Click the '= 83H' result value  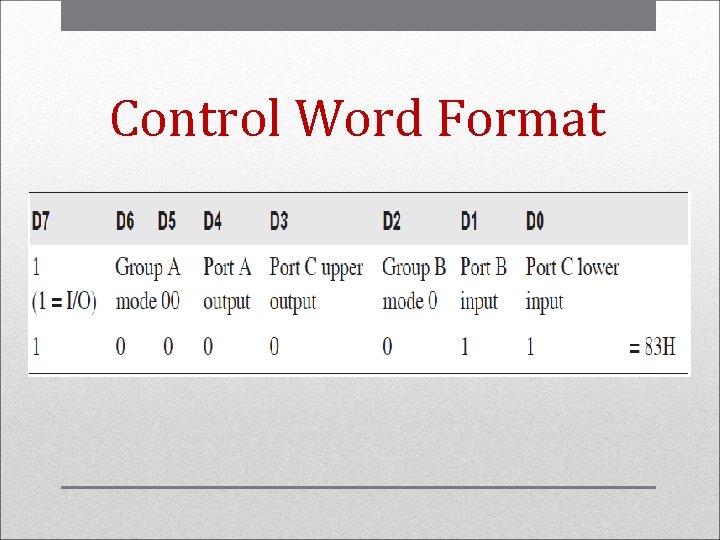[652, 347]
